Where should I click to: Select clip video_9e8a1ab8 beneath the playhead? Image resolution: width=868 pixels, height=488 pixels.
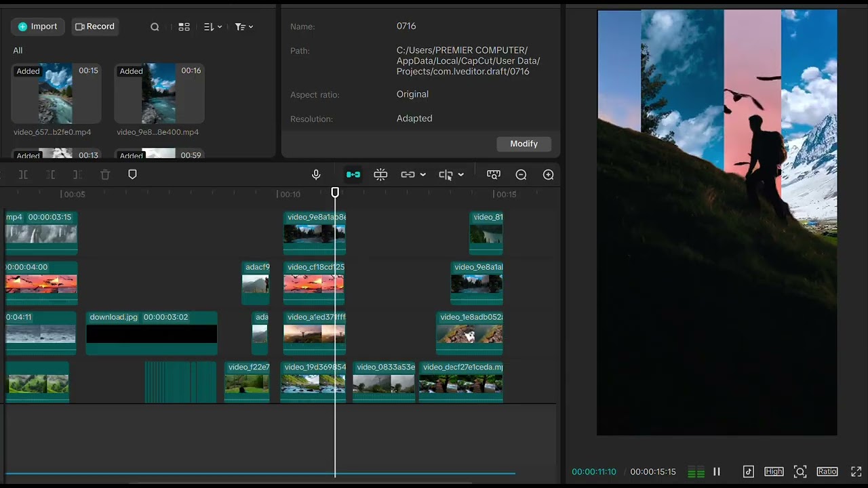coord(315,233)
